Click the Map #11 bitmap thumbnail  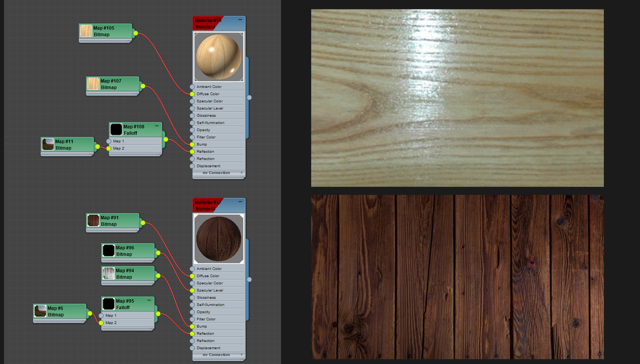(x=47, y=144)
